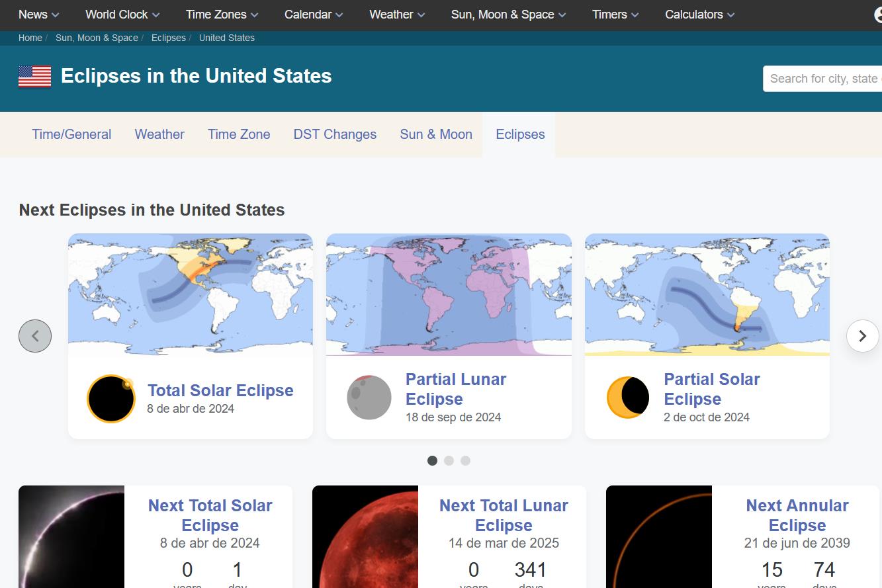Click the red blood moon photo

pos(365,536)
